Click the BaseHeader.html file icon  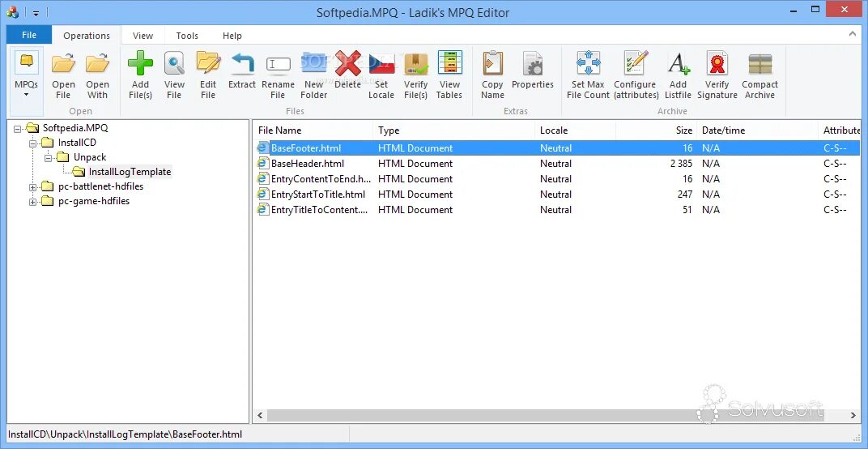pos(263,164)
